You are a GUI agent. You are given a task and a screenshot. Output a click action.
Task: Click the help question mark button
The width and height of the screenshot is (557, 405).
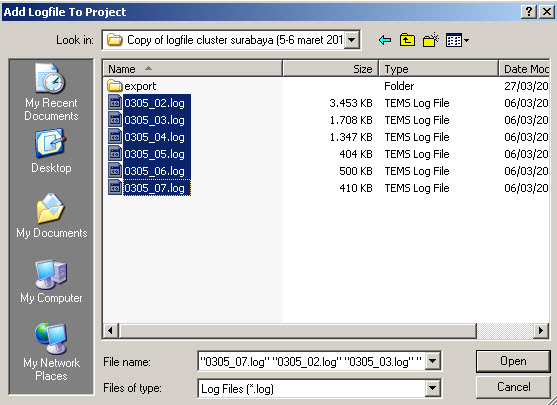pos(529,12)
